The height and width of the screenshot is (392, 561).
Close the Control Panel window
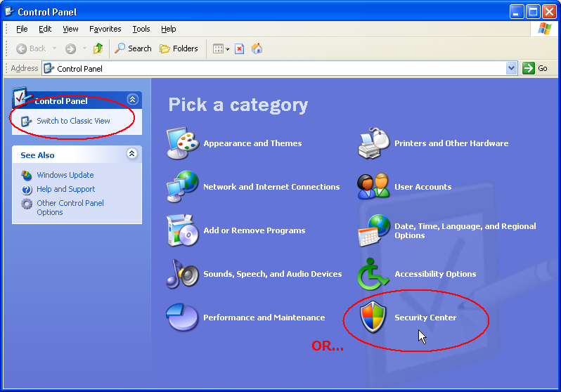[x=549, y=12]
